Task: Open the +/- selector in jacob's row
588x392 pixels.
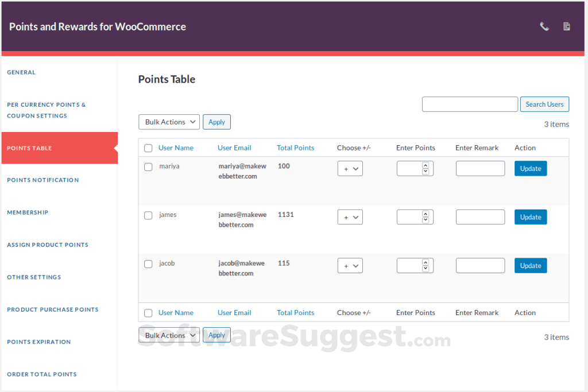Action: 350,266
